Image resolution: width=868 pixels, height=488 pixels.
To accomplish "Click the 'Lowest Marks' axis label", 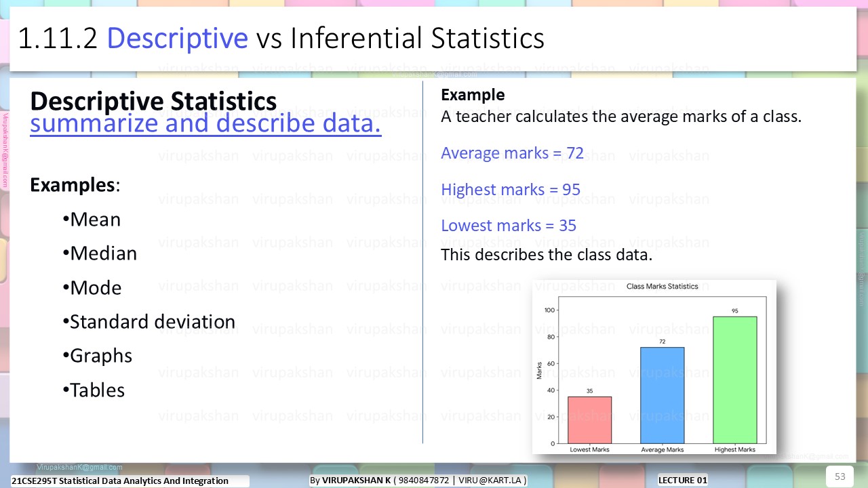I will click(x=589, y=450).
